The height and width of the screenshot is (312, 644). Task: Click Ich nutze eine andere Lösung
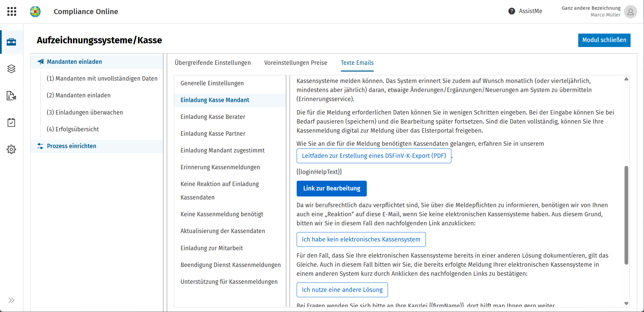[342, 290]
